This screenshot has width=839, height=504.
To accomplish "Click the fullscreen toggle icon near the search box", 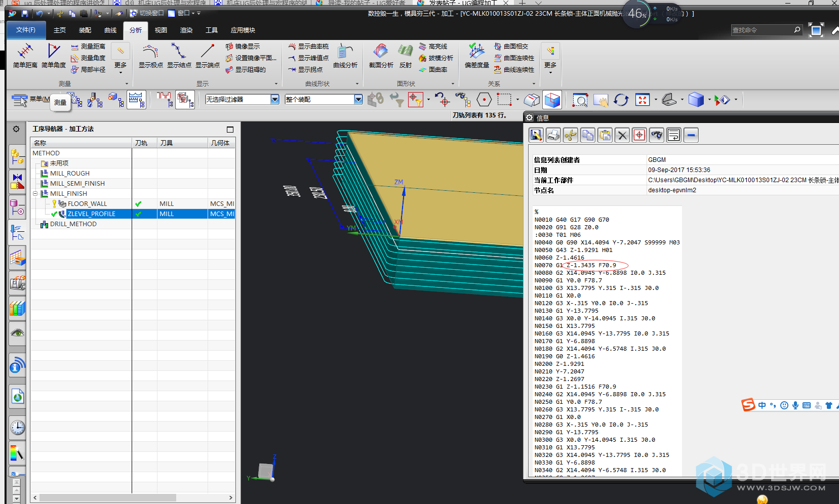I will (816, 30).
